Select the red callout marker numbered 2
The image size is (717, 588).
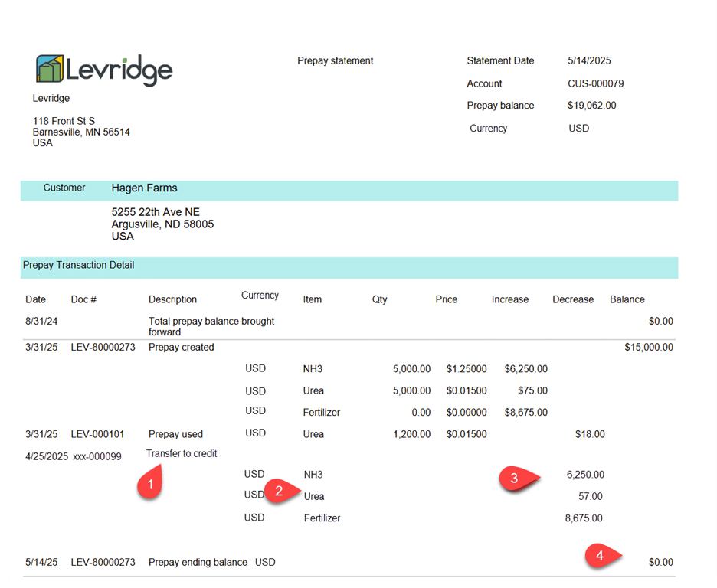coord(280,492)
